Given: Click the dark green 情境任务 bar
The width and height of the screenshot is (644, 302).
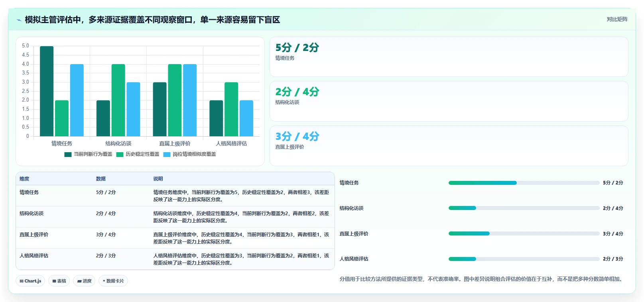Looking at the screenshot, I should [x=47, y=91].
